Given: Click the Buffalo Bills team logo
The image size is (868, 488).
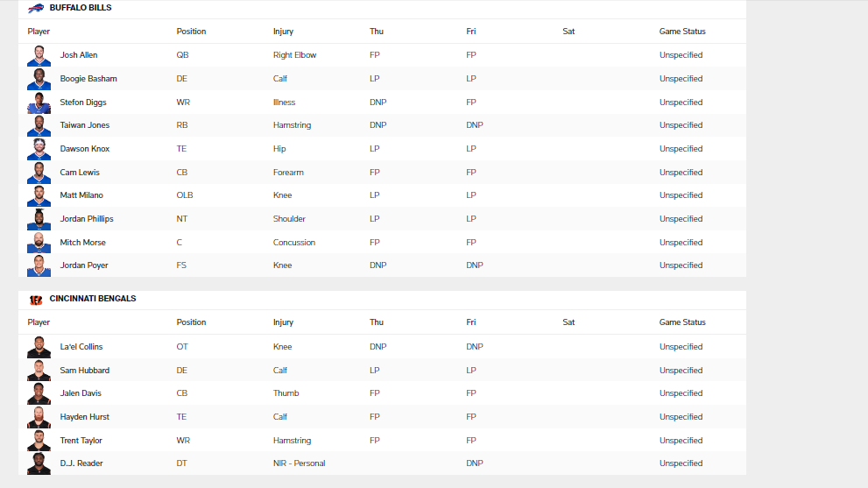Looking at the screenshot, I should (36, 8).
